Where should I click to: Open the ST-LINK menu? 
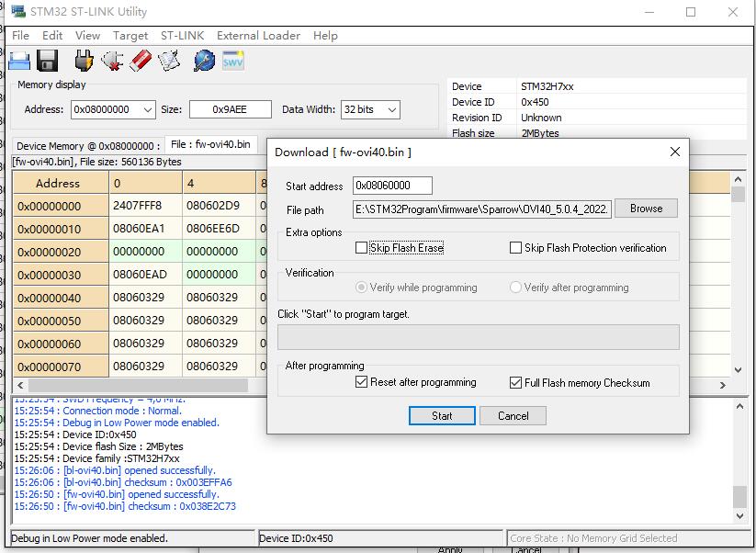(x=182, y=36)
